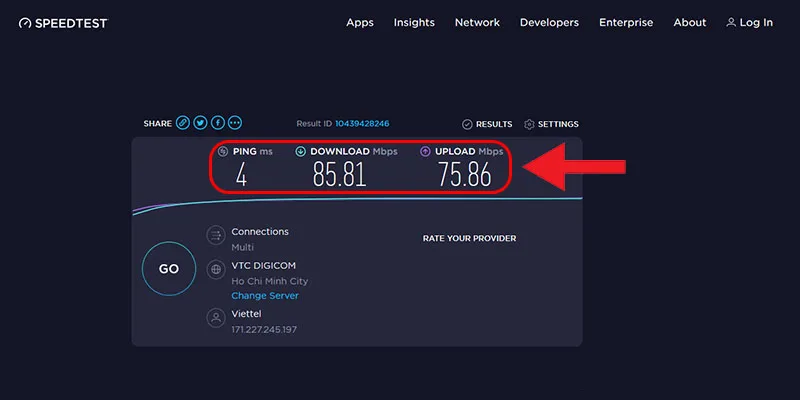Viewport: 800px width, 400px height.
Task: Copy the share link icon
Action: 183,122
